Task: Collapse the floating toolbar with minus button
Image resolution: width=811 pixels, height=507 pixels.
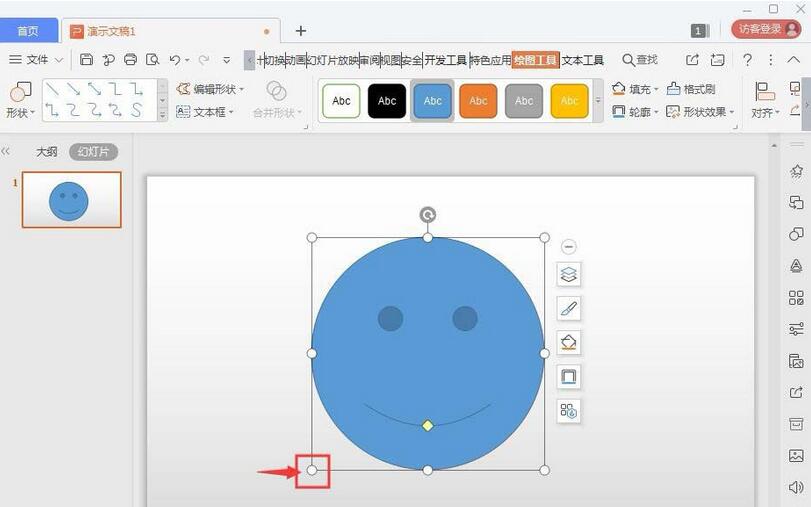Action: [x=569, y=247]
